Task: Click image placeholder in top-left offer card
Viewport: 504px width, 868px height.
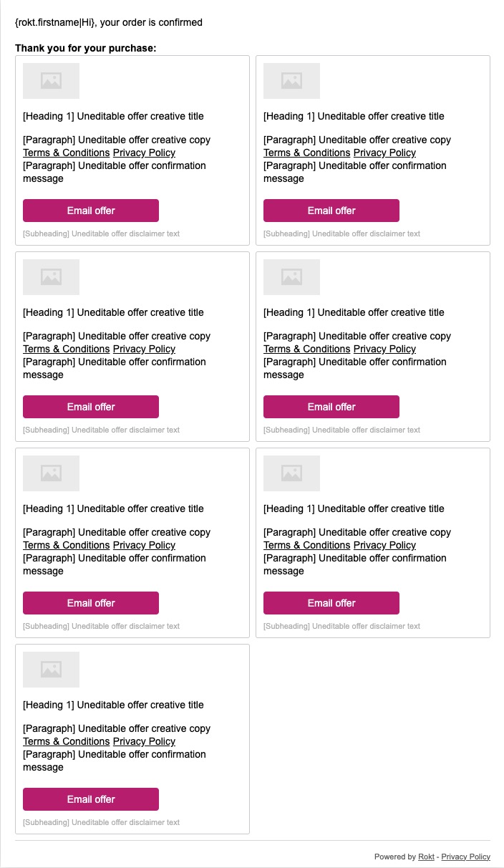Action: [x=51, y=81]
